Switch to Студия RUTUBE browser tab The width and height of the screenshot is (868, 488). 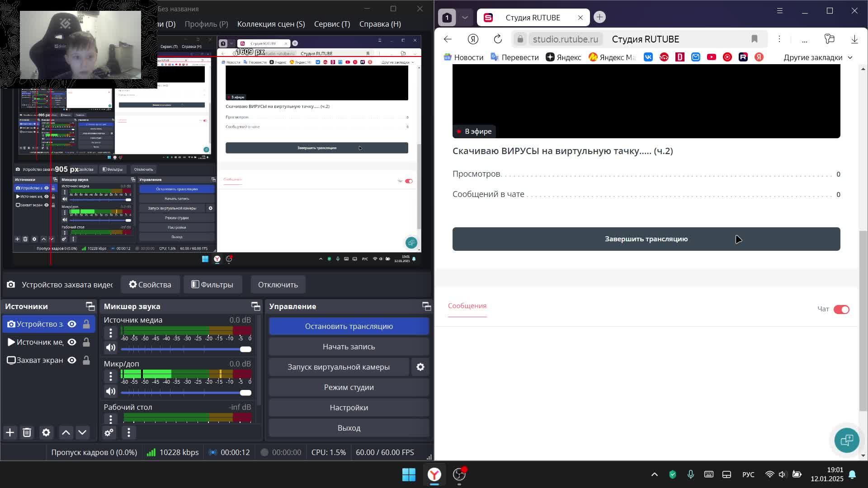coord(533,18)
